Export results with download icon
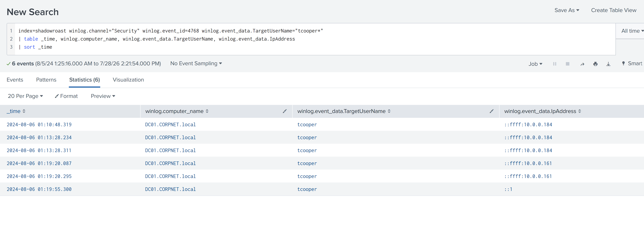 608,64
